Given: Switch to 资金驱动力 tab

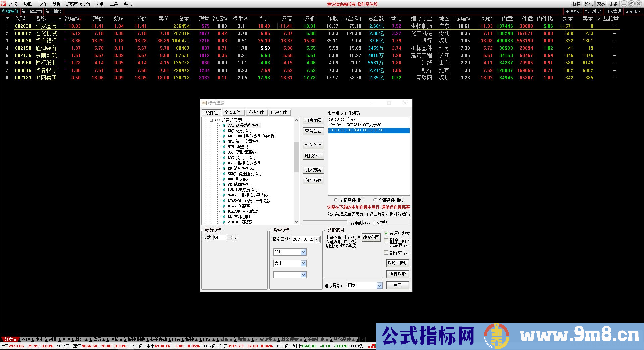Looking at the screenshot, I should (32, 11).
